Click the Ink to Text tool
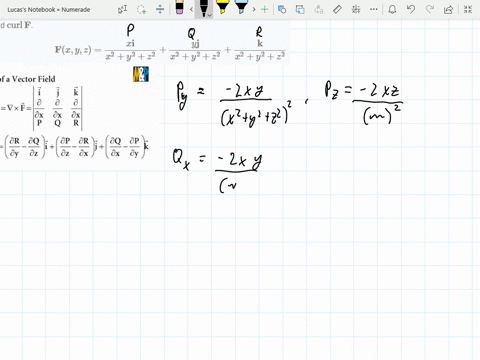The image size is (480, 360). pos(319,9)
